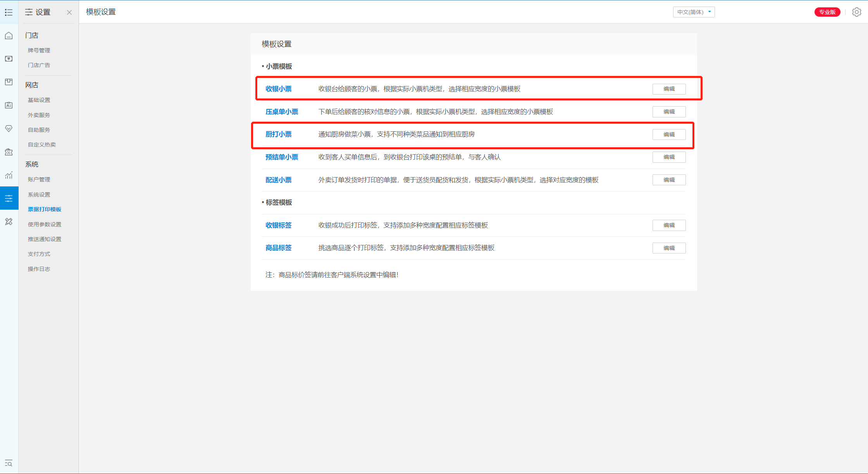Click the reports chart icon in sidebar
868x474 pixels.
[9, 175]
